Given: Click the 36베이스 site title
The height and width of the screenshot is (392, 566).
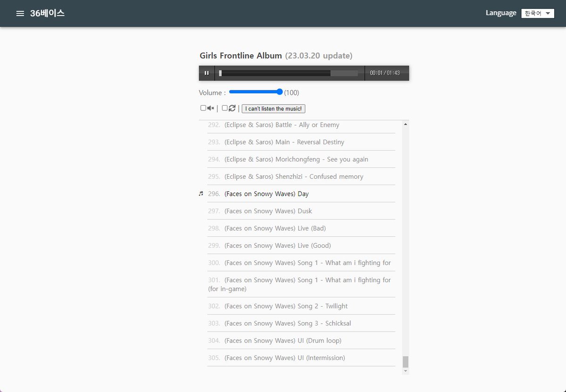Looking at the screenshot, I should (47, 13).
